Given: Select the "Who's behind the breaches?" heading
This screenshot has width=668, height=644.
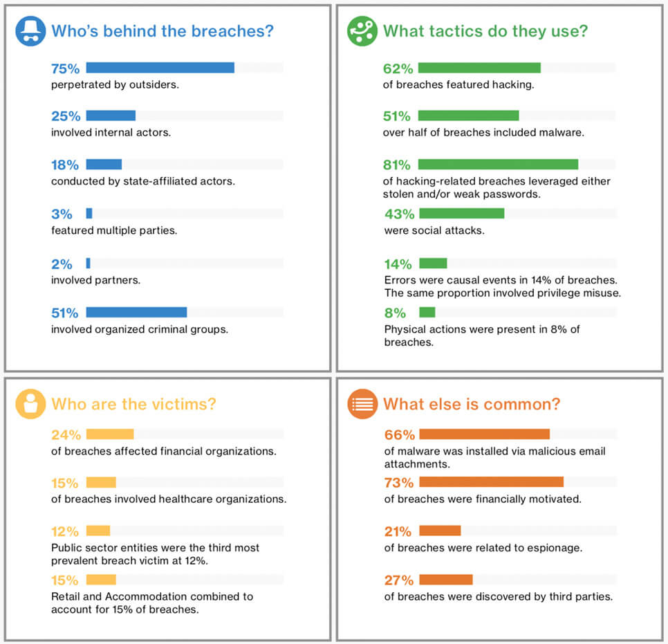Looking at the screenshot, I should (163, 32).
